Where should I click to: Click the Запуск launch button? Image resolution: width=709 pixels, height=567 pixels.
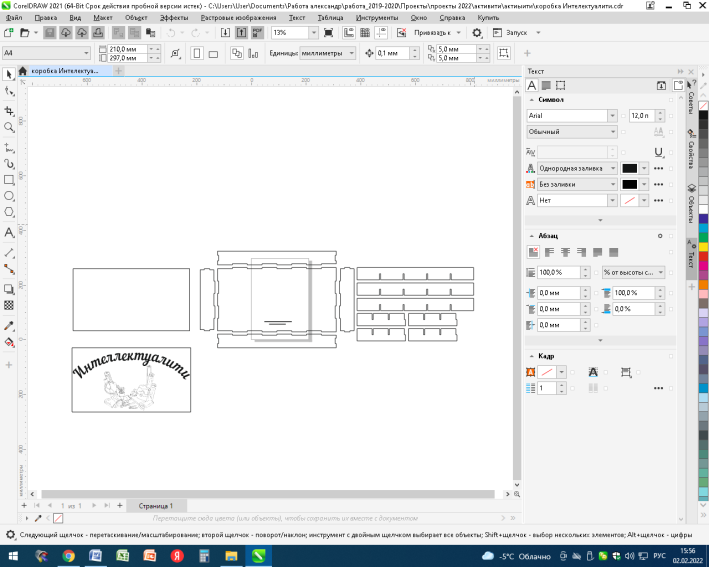point(509,33)
